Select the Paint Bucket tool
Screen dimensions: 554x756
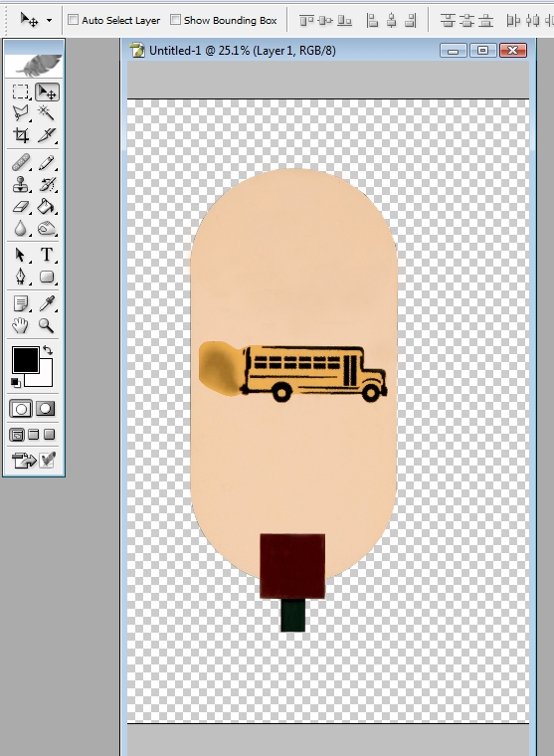(47, 206)
